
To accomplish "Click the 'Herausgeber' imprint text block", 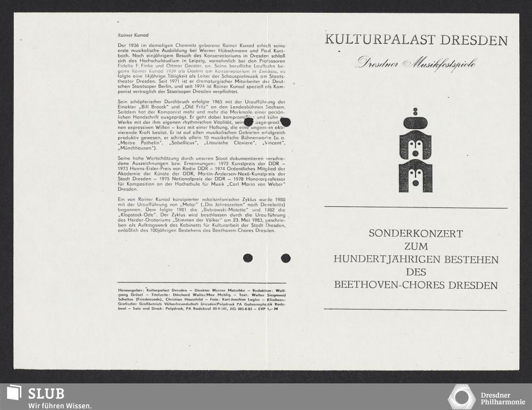I will (202, 299).
